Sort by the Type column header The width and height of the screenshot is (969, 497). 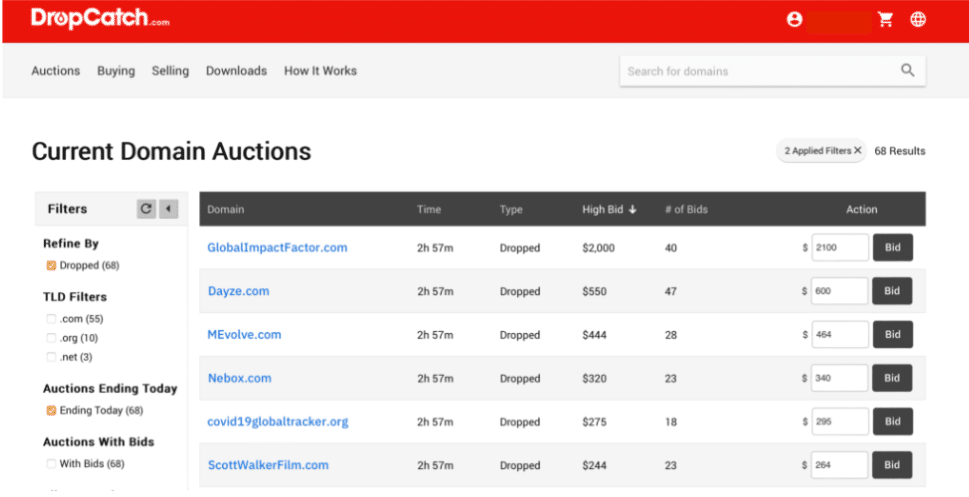pos(511,210)
